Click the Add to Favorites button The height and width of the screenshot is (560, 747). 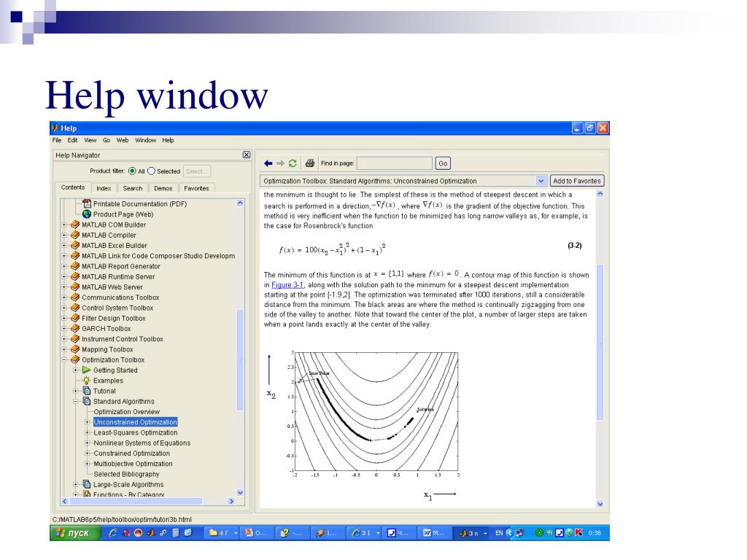[x=577, y=181]
